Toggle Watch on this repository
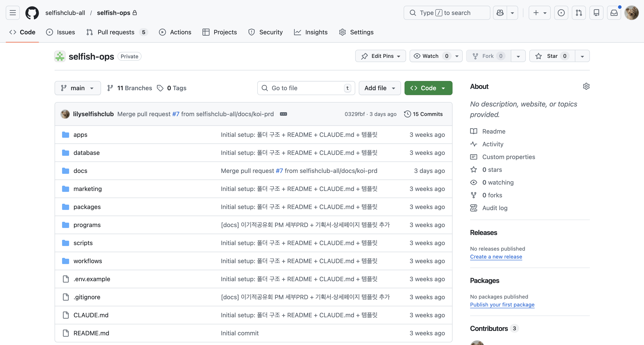Viewport: 644px width, 345px height. pyautogui.click(x=431, y=56)
